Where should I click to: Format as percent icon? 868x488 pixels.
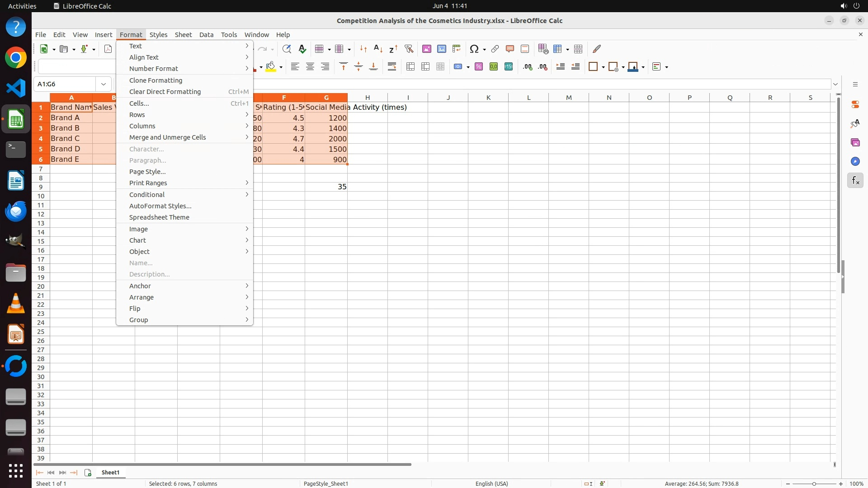point(479,67)
